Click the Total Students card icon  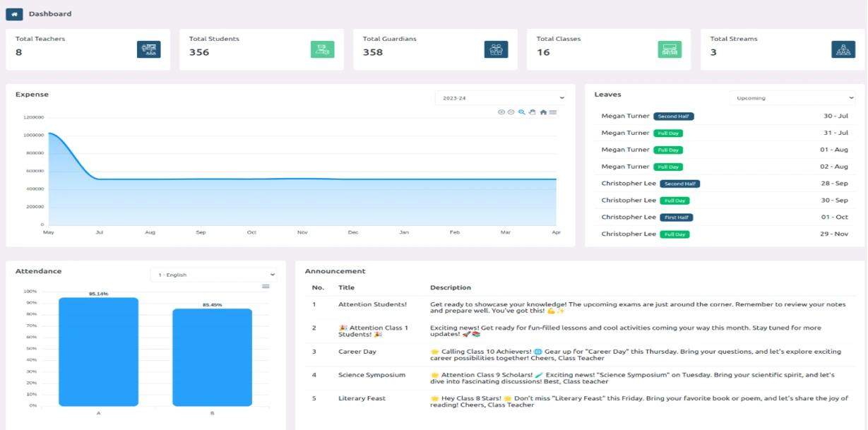[322, 49]
